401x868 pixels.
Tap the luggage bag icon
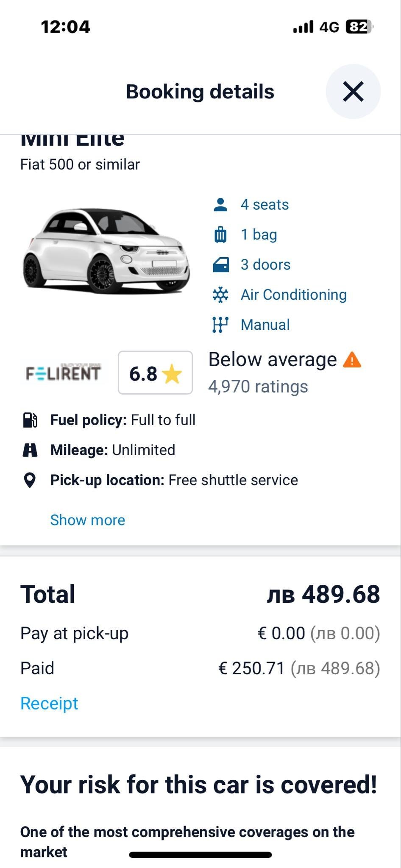click(220, 235)
